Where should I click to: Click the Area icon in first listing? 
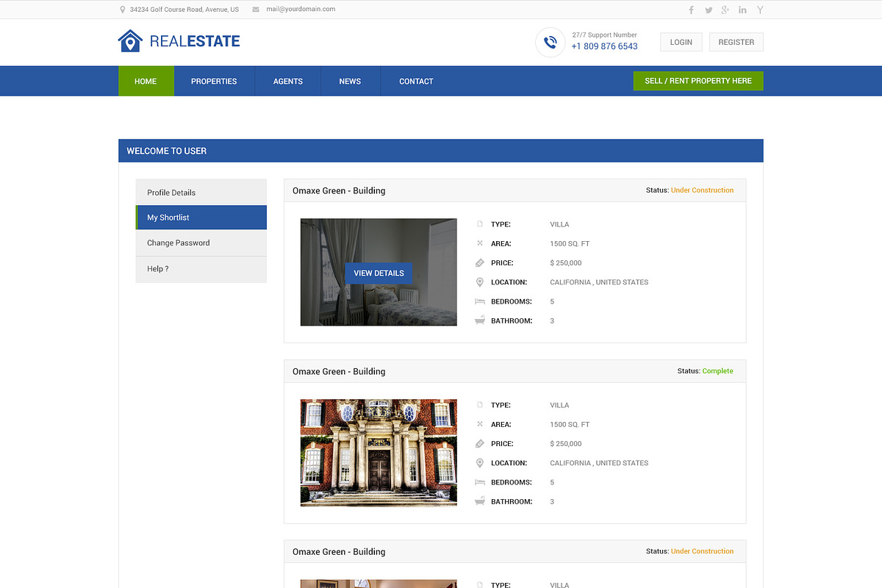click(x=480, y=243)
